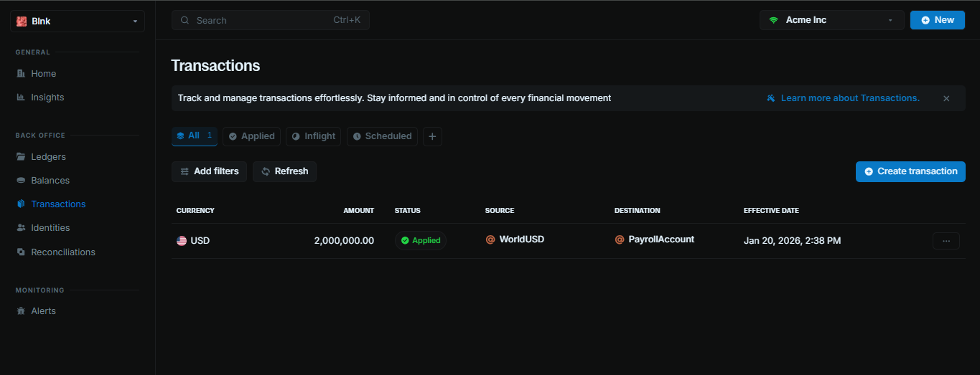Image resolution: width=980 pixels, height=375 pixels.
Task: Dismiss the transactions info banner
Action: [946, 98]
